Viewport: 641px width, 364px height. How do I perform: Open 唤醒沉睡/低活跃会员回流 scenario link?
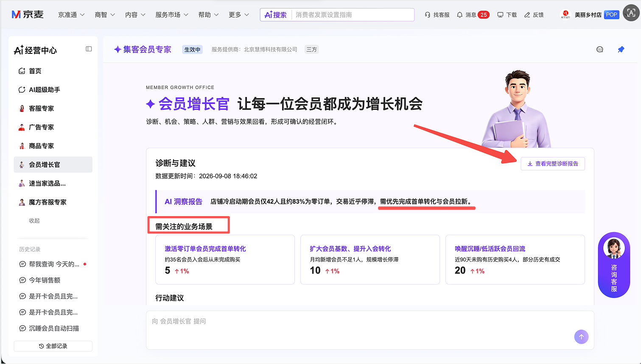490,249
